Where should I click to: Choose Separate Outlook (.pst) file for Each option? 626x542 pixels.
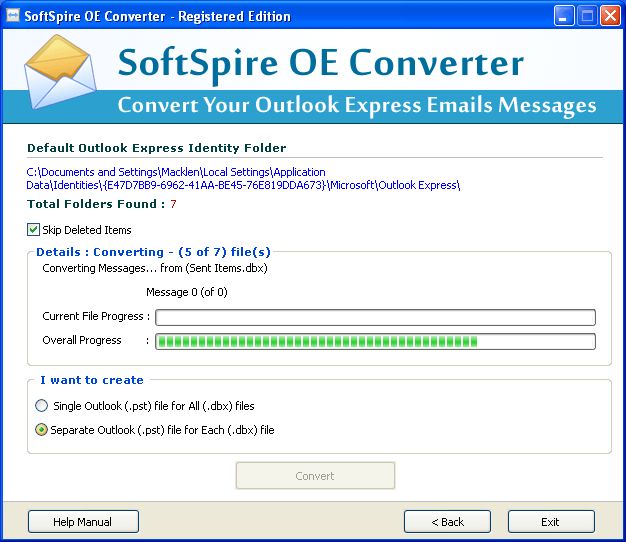(x=41, y=430)
